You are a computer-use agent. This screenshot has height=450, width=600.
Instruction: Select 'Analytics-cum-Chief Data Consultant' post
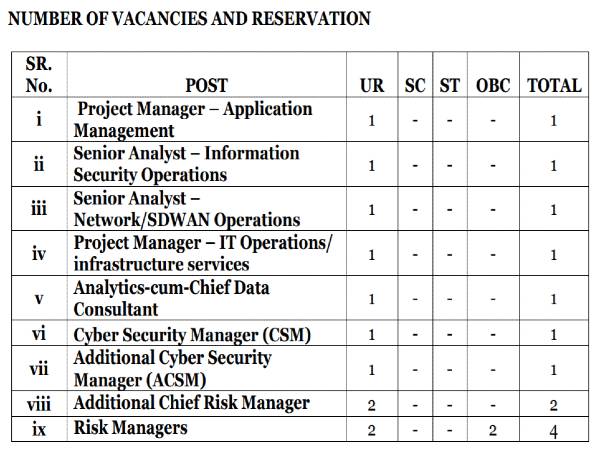171,298
